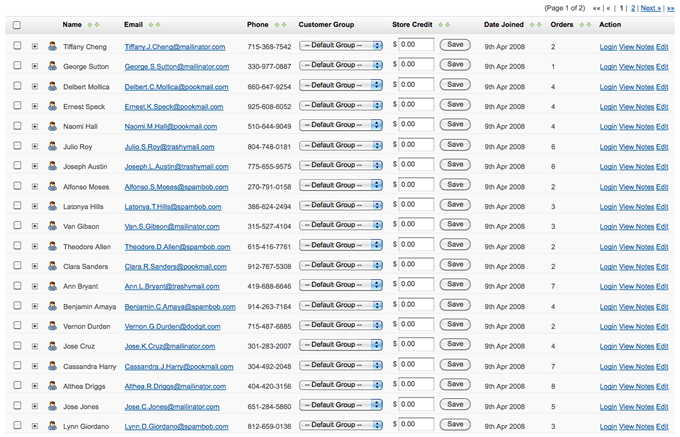Sort ascending arrow next to Name header

(90, 25)
